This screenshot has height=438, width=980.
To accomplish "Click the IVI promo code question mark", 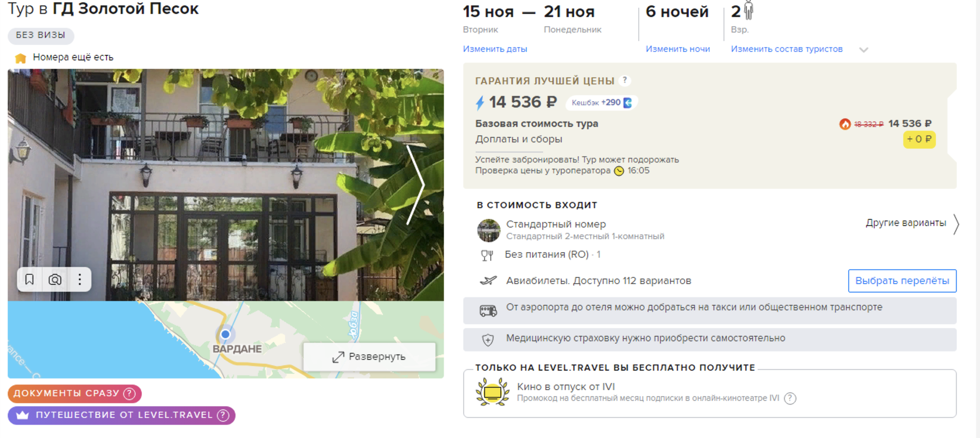I will (790, 398).
